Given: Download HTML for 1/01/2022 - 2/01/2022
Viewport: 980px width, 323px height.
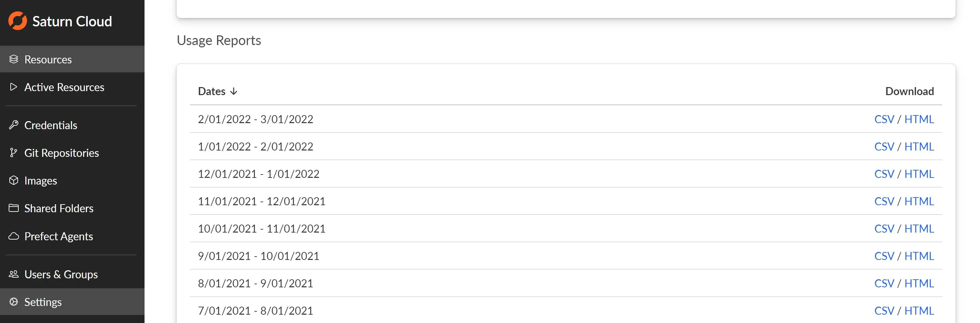Looking at the screenshot, I should (920, 146).
